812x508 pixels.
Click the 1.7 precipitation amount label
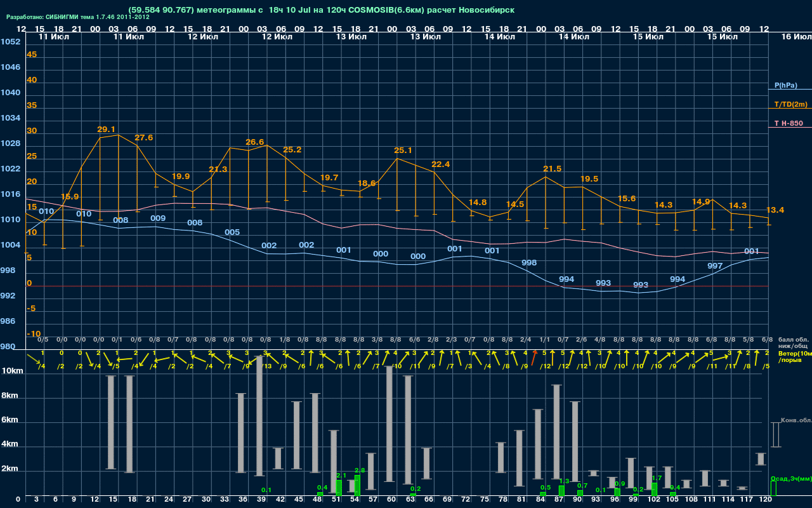(x=657, y=478)
